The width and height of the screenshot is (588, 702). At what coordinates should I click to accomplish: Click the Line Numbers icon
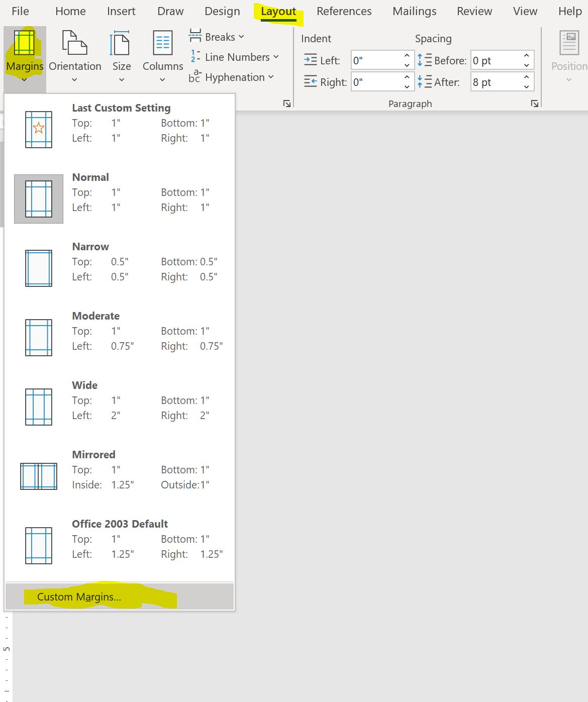click(x=195, y=56)
